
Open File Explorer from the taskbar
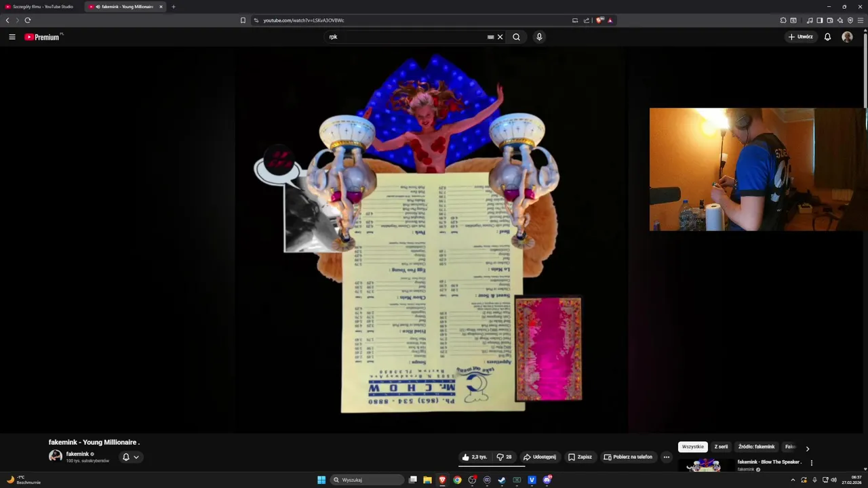point(427,480)
